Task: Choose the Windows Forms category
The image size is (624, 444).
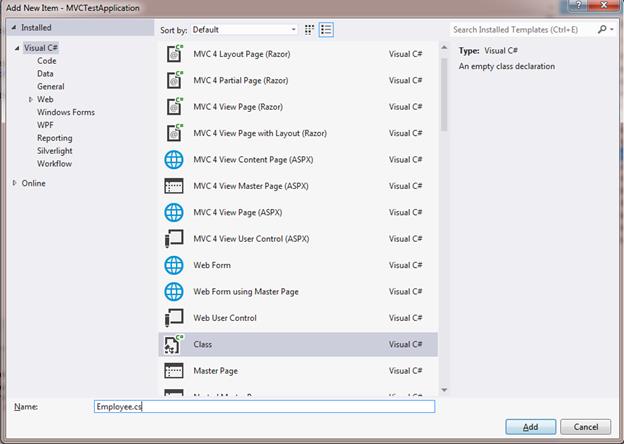Action: [x=66, y=112]
